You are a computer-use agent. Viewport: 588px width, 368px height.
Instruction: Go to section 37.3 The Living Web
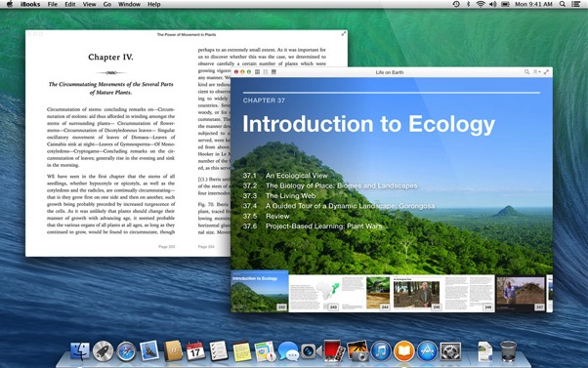[279, 195]
